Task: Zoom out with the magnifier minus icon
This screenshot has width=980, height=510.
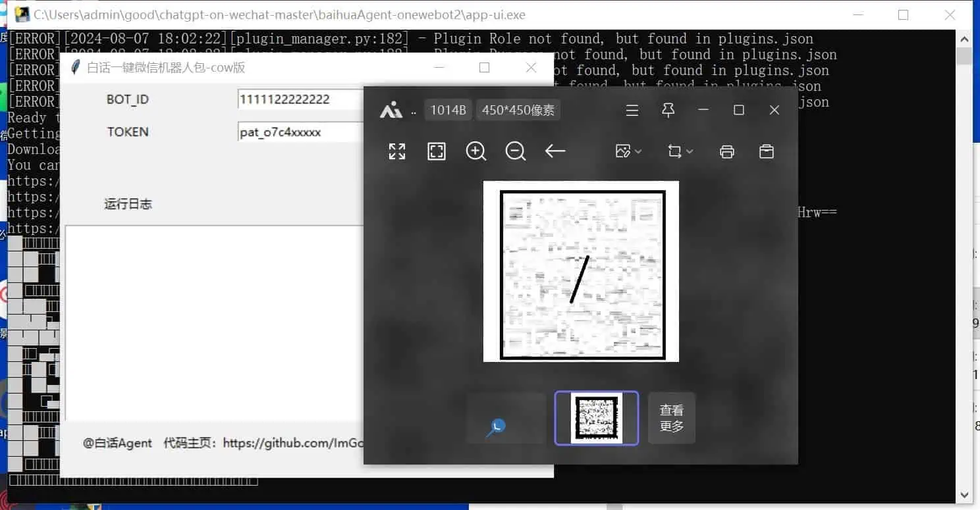Action: 515,151
